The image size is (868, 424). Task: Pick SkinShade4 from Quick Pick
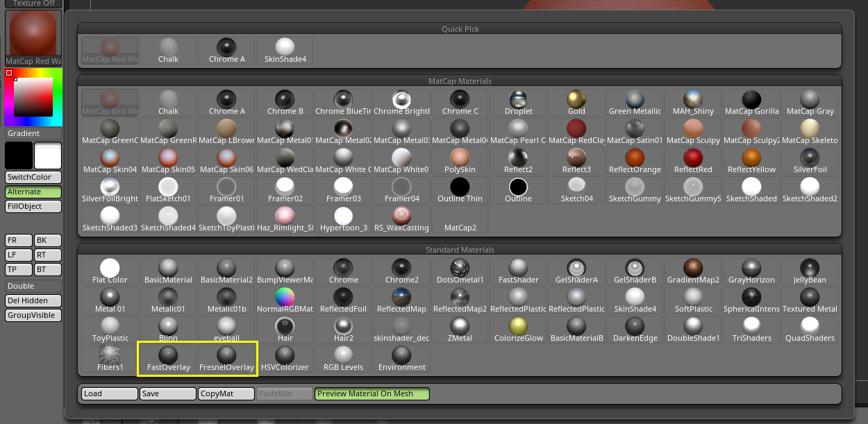click(x=285, y=51)
